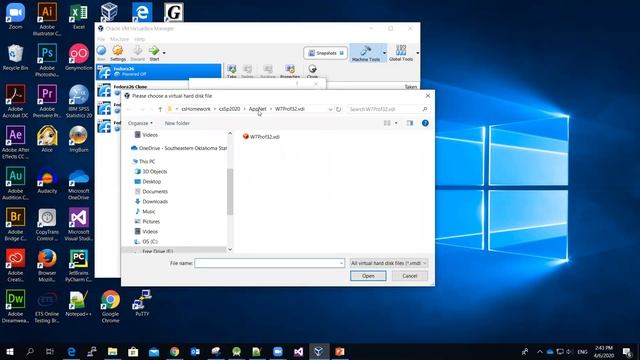Click the refresh icon beside address bar

click(338, 109)
